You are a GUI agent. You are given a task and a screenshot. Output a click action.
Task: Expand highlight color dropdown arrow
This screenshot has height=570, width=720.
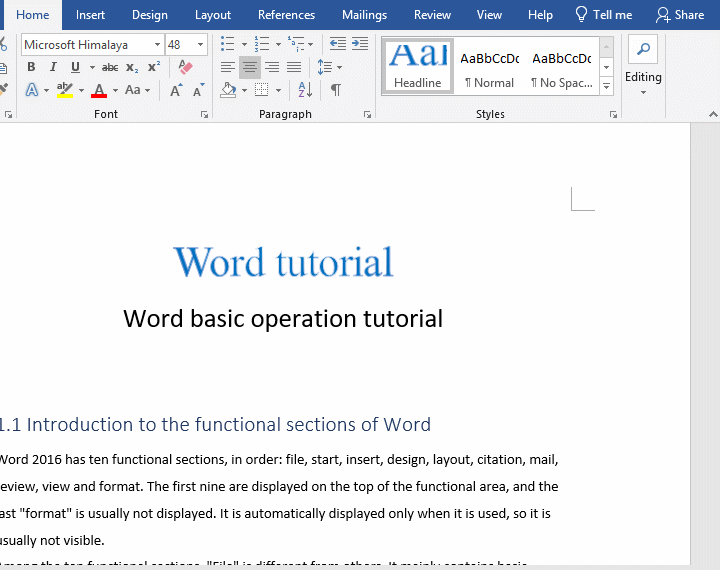tap(81, 90)
